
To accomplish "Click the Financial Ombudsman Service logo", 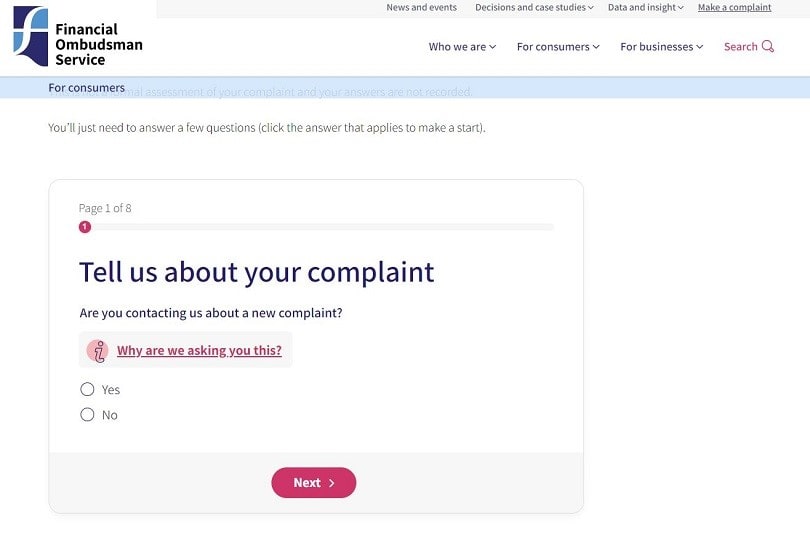I will (78, 36).
